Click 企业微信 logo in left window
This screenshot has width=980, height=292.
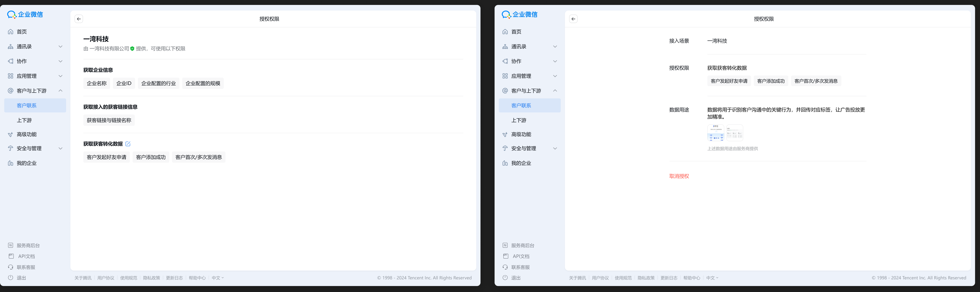click(25, 14)
